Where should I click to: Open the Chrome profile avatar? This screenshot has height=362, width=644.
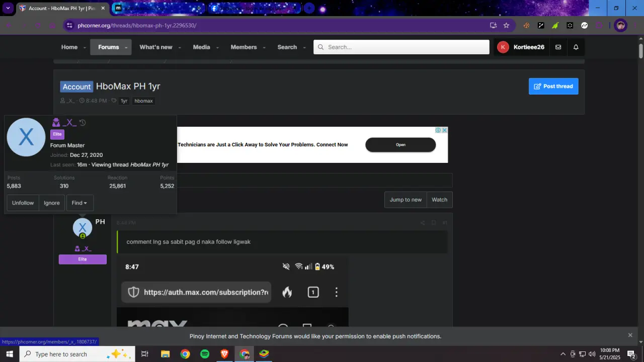[620, 25]
